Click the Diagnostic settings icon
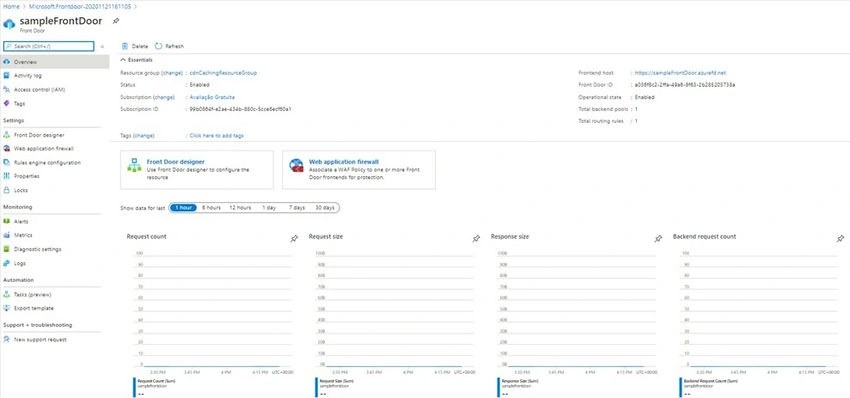850x398 pixels. coord(7,249)
